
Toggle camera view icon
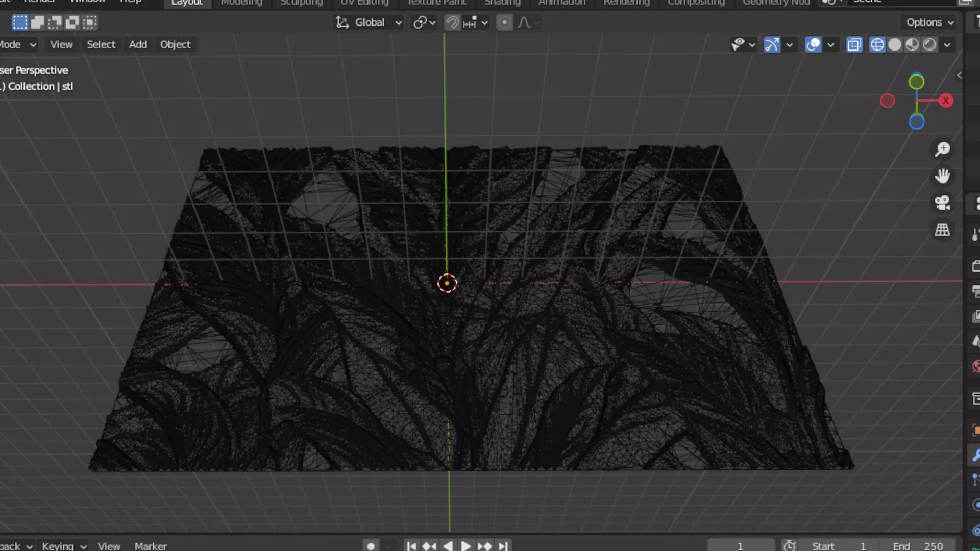pos(942,203)
